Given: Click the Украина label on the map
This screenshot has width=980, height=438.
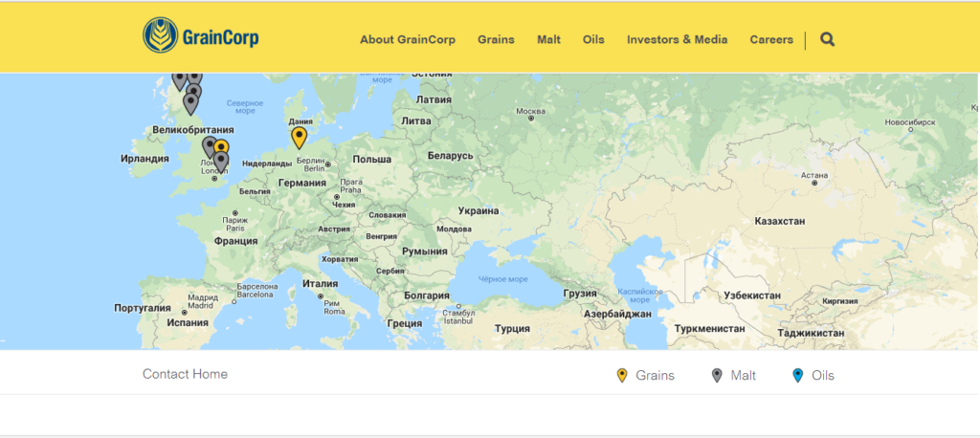Looking at the screenshot, I should click(479, 211).
